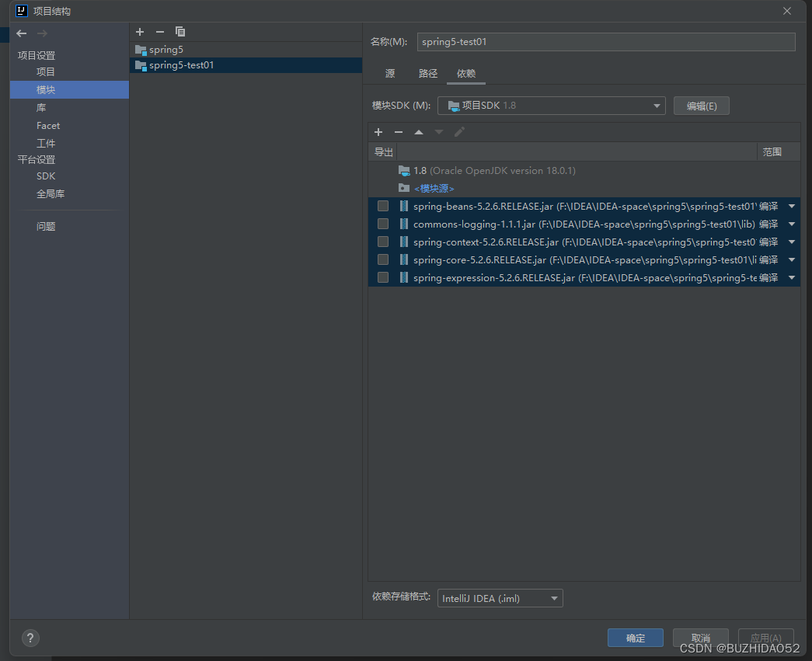Click the 编辑(E) button
Screen dimensions: 812x661
point(702,106)
